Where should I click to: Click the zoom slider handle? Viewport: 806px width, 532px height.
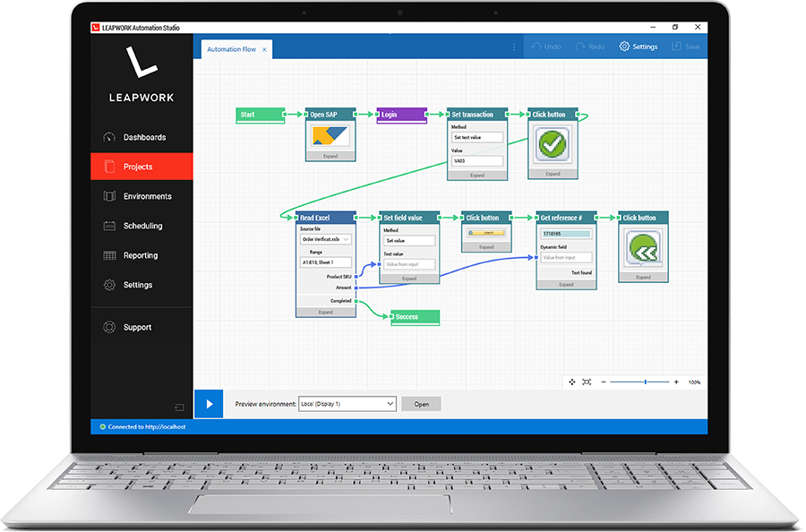click(x=646, y=382)
